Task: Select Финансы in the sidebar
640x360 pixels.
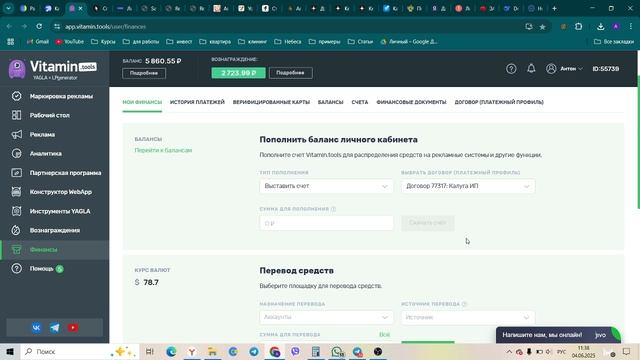Action: 54,250
